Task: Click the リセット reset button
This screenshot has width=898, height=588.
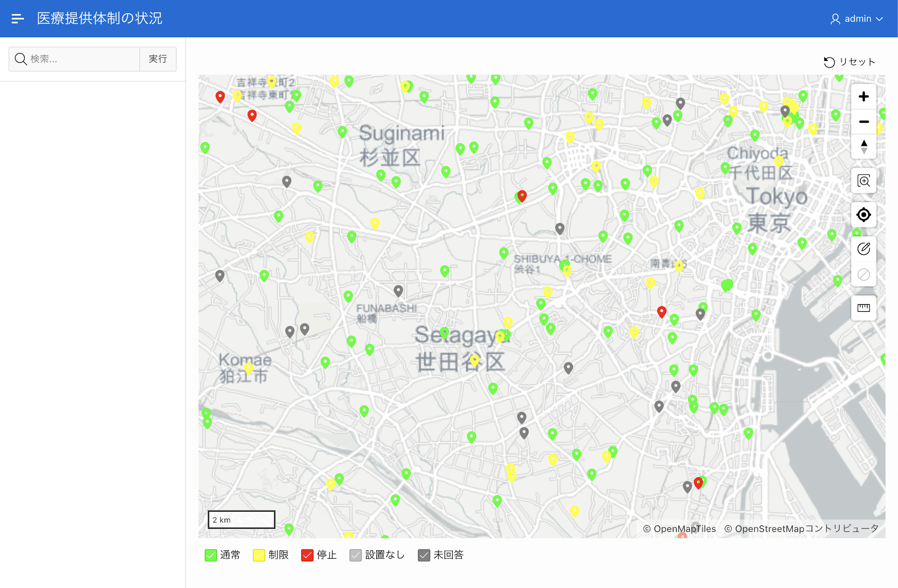Action: [x=849, y=62]
